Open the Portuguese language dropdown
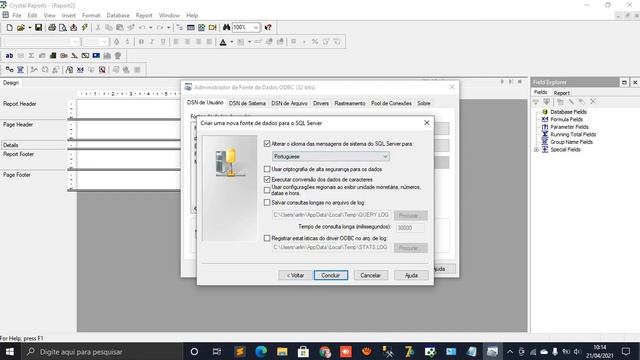This screenshot has height=360, width=640. click(331, 156)
